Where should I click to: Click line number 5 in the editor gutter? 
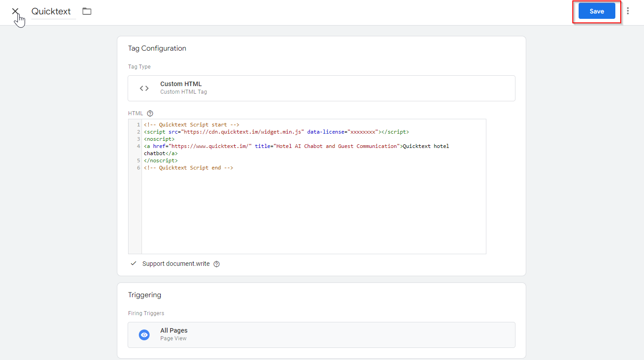[139, 160]
